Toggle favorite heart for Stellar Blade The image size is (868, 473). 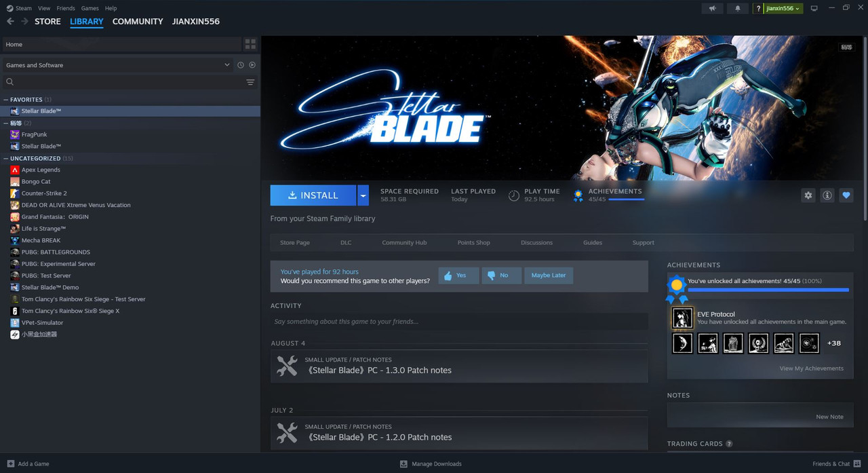846,195
